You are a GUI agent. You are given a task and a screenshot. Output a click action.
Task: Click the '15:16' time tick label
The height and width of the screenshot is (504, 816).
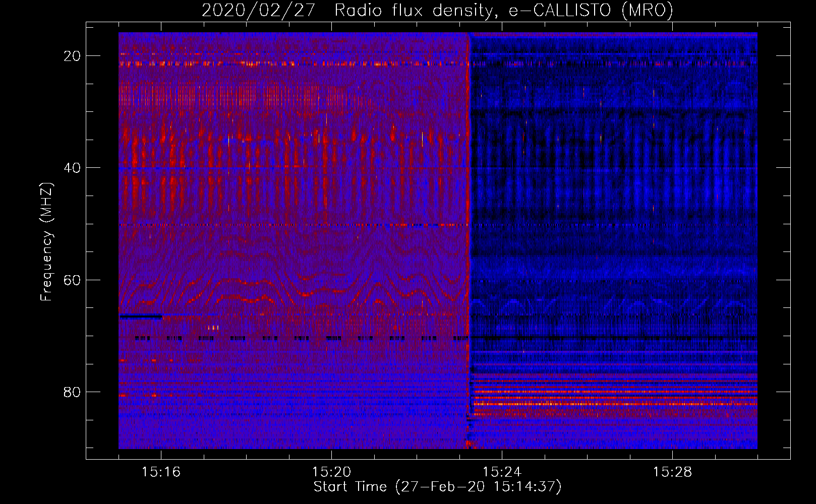tap(161, 472)
